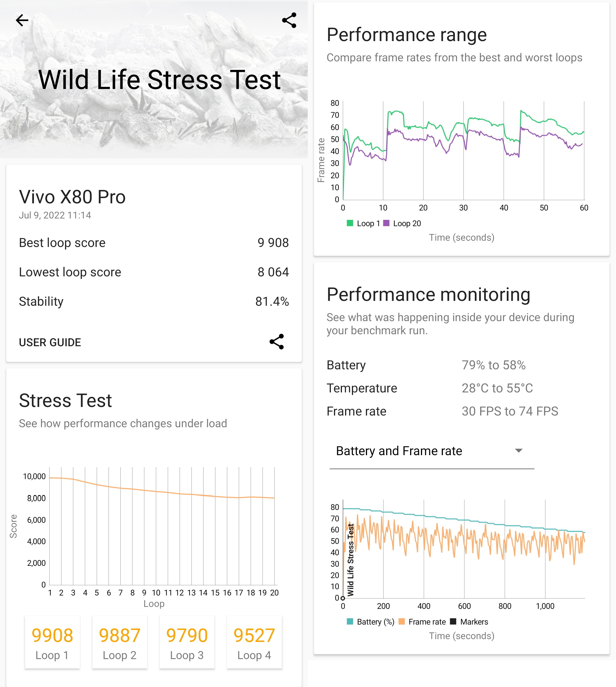Tap the share icon beside USER GUIDE

pyautogui.click(x=277, y=342)
